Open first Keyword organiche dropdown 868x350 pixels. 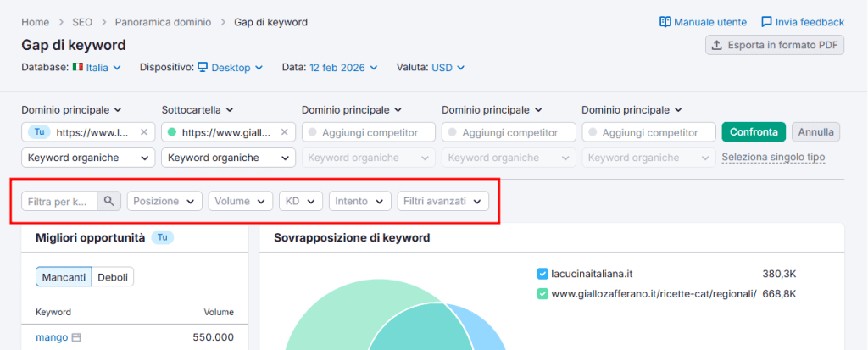point(88,158)
